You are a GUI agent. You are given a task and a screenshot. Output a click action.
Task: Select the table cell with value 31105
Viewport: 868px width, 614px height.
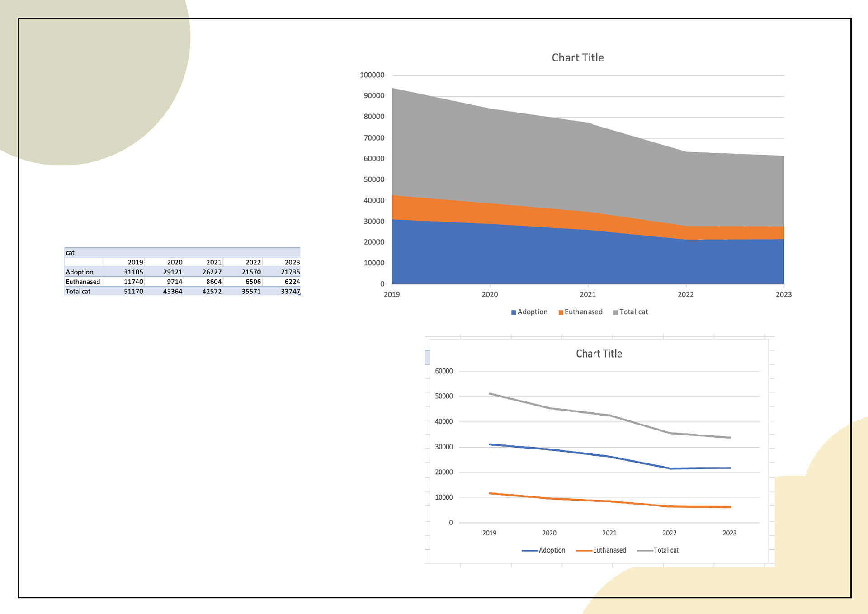[x=124, y=272]
